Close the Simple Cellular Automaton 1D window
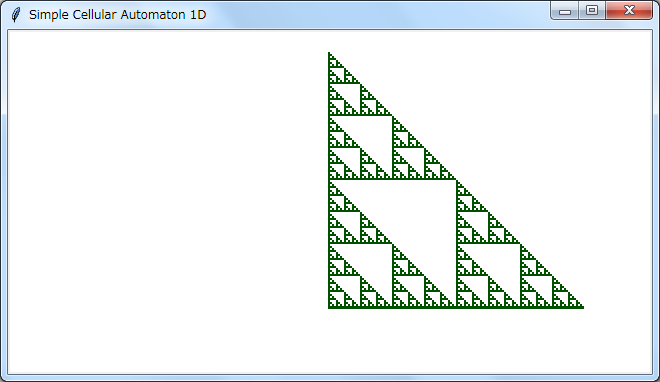660x382 pixels. pyautogui.click(x=629, y=11)
